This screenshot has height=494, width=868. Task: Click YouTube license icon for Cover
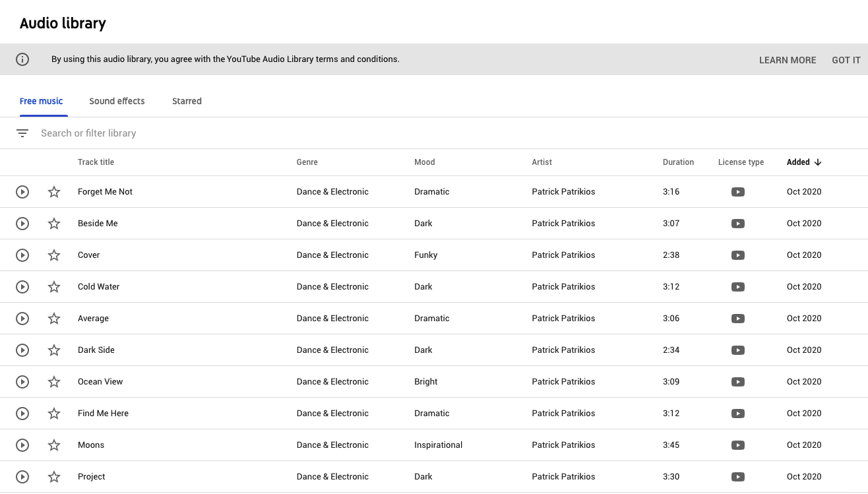click(738, 255)
